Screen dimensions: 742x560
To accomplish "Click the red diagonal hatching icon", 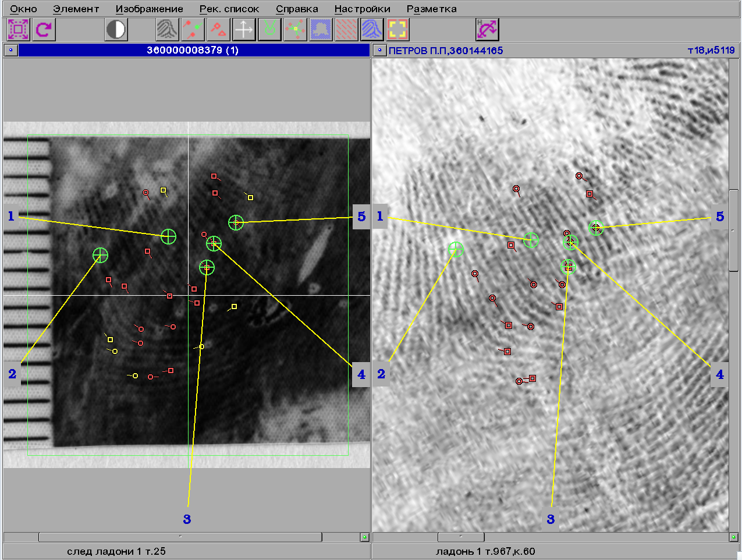I will click(x=346, y=29).
